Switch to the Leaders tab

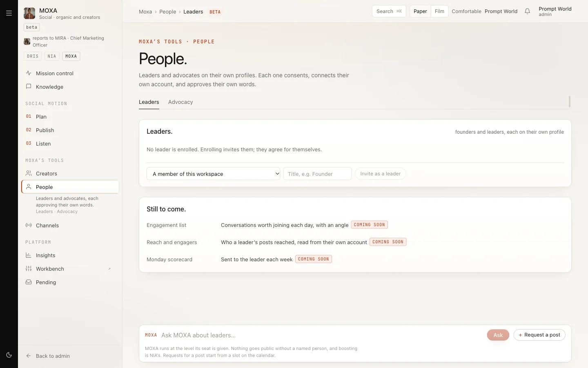pos(149,102)
